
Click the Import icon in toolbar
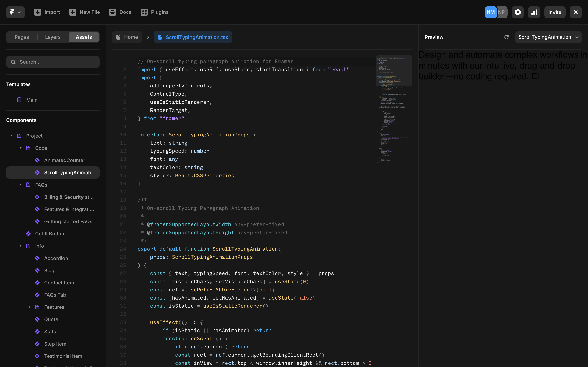pyautogui.click(x=37, y=12)
